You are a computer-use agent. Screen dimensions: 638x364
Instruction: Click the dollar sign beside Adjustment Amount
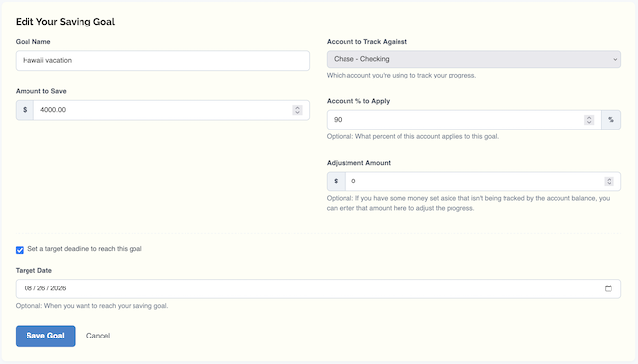tap(336, 182)
